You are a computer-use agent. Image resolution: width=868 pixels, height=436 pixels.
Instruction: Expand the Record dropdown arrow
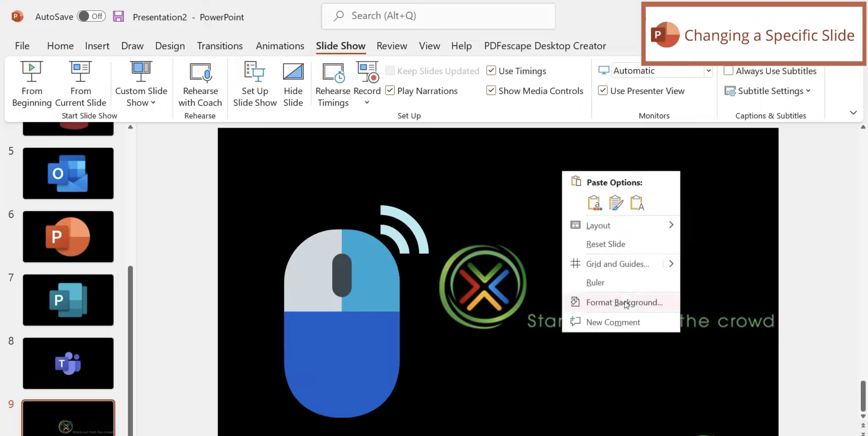367,103
